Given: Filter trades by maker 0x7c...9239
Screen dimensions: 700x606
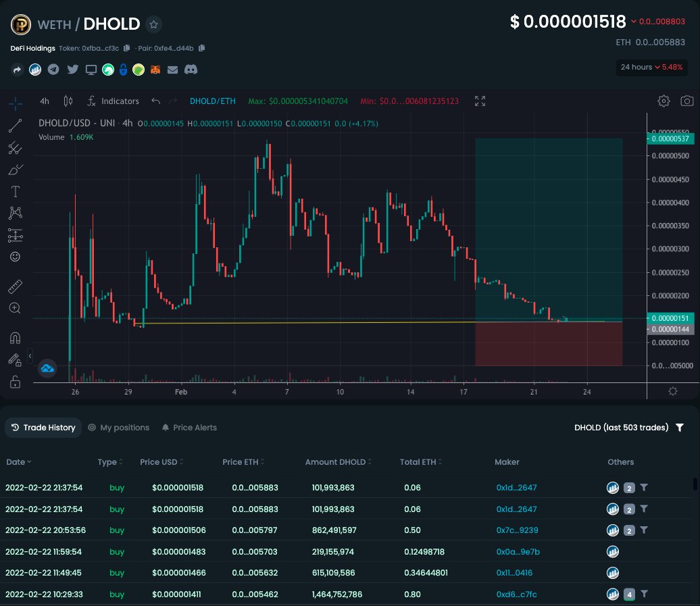Looking at the screenshot, I should [644, 530].
